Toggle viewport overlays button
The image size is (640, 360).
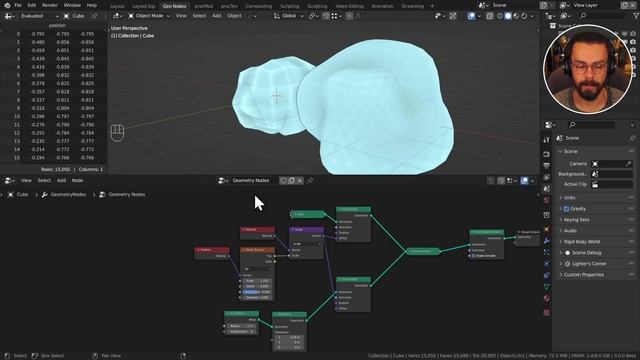click(471, 16)
